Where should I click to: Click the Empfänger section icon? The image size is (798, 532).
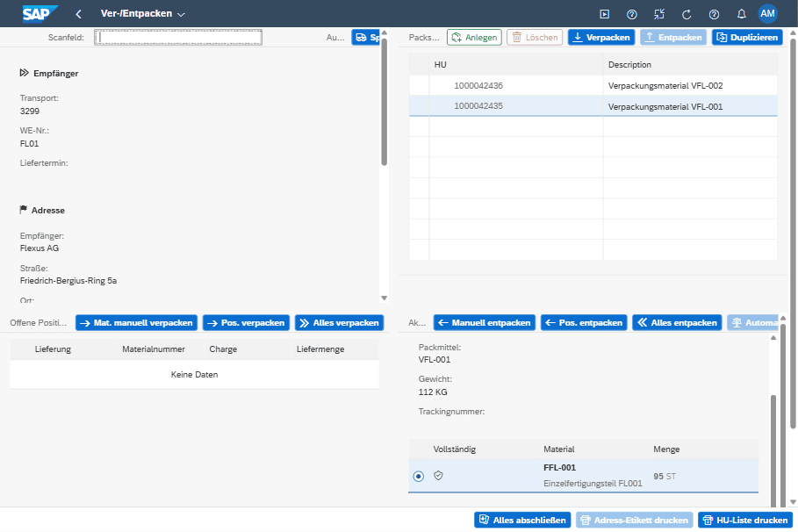24,73
